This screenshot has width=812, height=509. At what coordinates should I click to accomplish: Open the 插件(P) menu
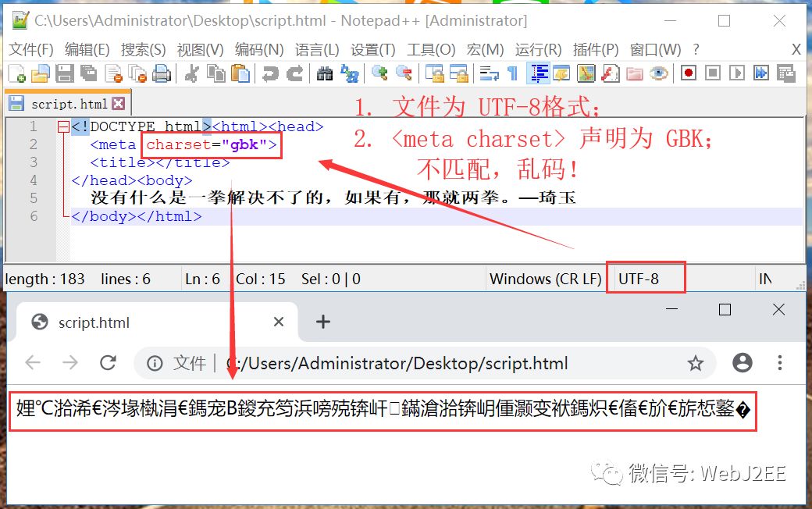tap(596, 50)
